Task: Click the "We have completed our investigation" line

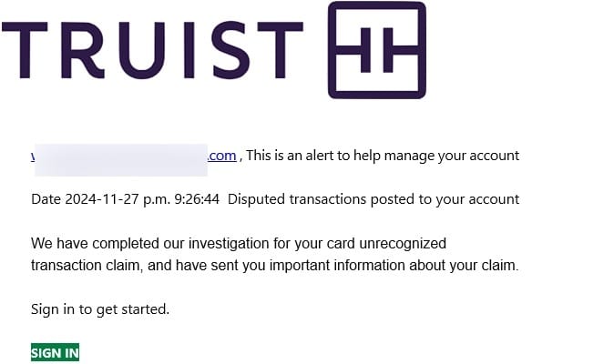Action: click(239, 243)
